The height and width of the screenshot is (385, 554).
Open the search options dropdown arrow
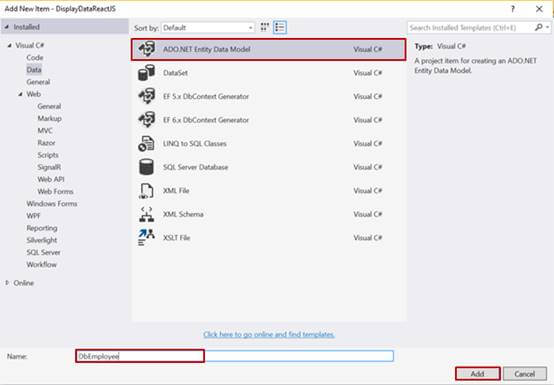coord(547,27)
